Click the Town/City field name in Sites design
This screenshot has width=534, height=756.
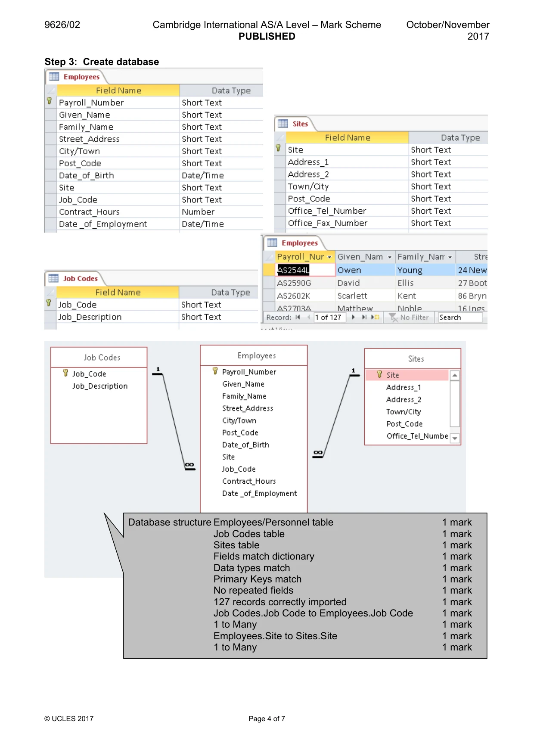tap(308, 187)
